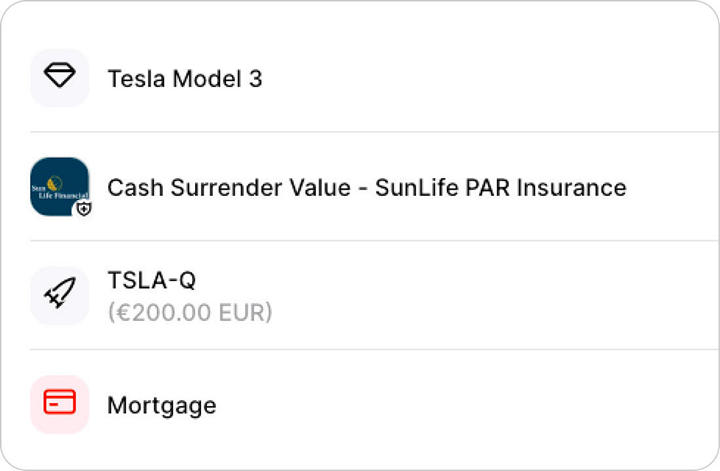Click the word "Tesla" in Tesla Model 3

[x=136, y=78]
